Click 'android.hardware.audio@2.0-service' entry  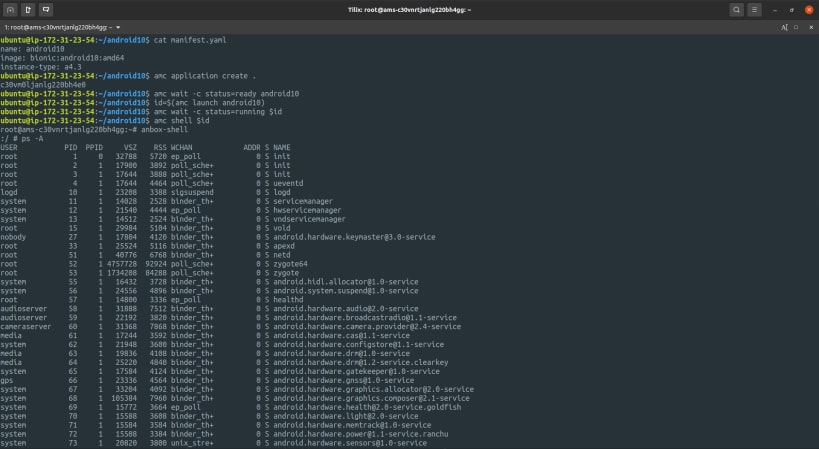[346, 309]
